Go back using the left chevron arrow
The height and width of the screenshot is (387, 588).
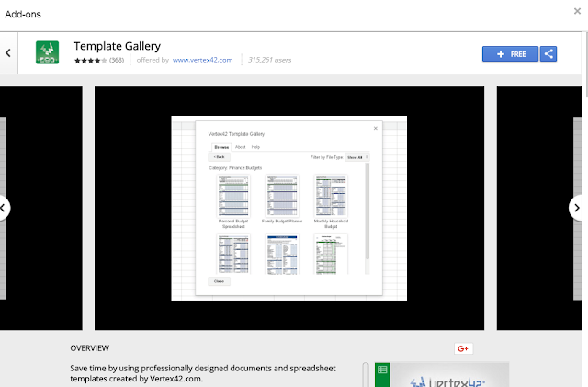8,53
